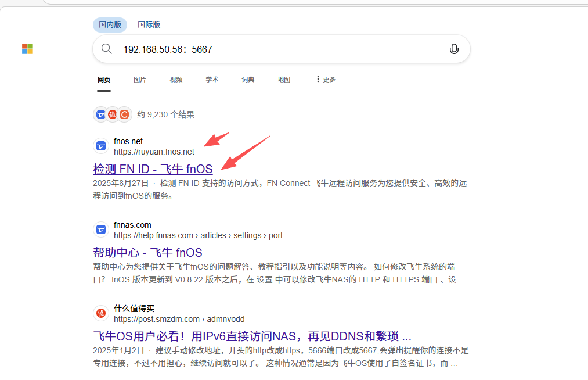Open 飞牛OS用户必看 IPv6 article link
The image size is (588, 380).
[x=252, y=336]
